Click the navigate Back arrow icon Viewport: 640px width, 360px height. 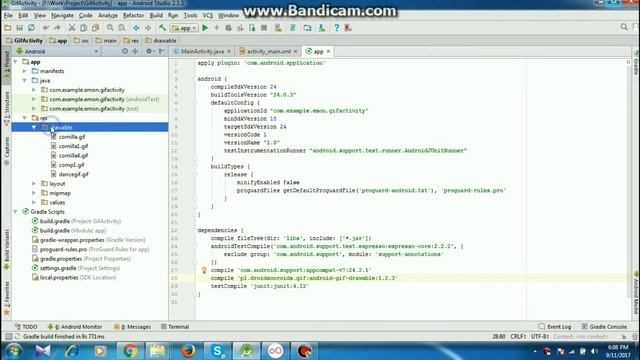pos(136,28)
